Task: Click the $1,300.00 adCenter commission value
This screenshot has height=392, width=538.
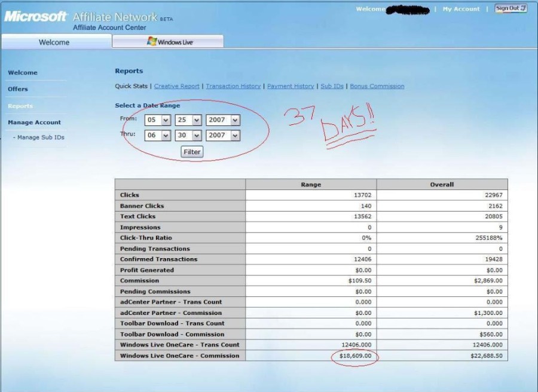Action: click(x=488, y=313)
